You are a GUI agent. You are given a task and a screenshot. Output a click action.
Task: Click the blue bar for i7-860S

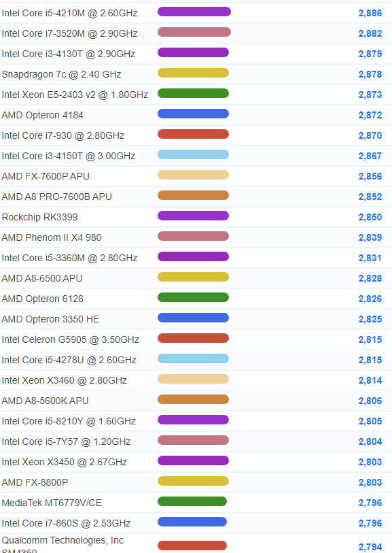click(x=192, y=522)
